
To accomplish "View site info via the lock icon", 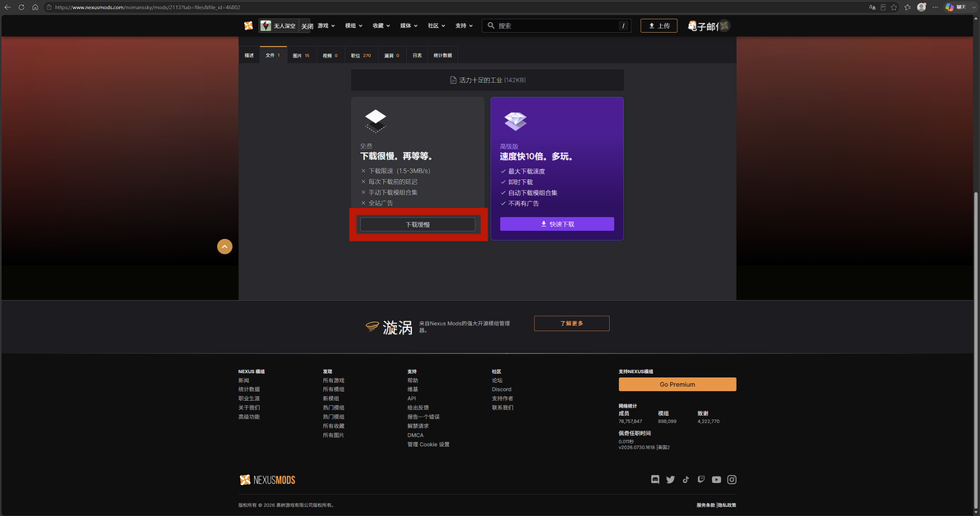I will [x=49, y=7].
